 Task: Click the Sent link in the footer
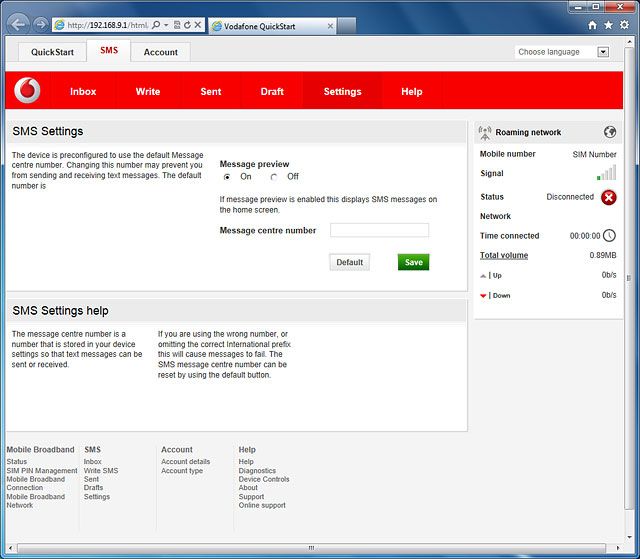coord(91,479)
